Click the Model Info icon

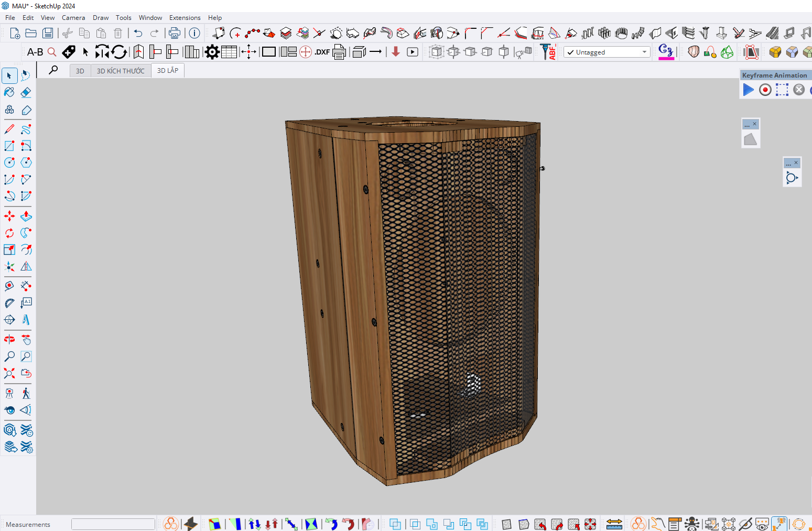click(x=194, y=33)
